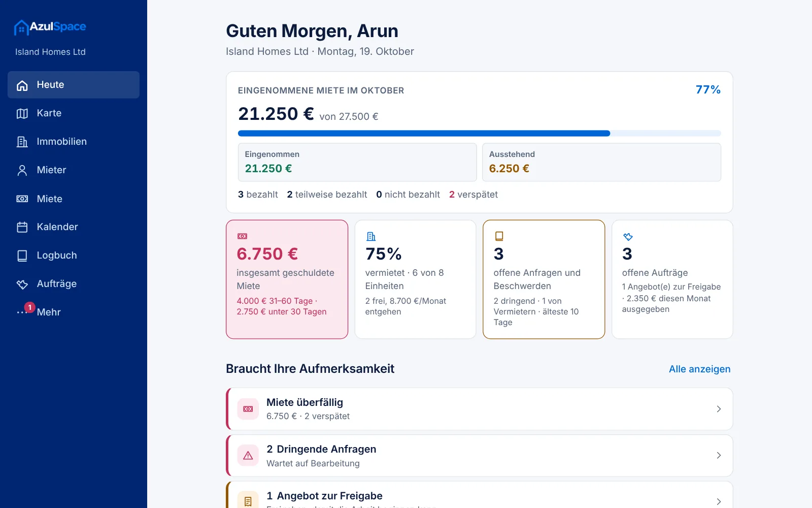Image resolution: width=812 pixels, height=508 pixels.
Task: Click the 77% collection percentage
Action: coord(708,90)
